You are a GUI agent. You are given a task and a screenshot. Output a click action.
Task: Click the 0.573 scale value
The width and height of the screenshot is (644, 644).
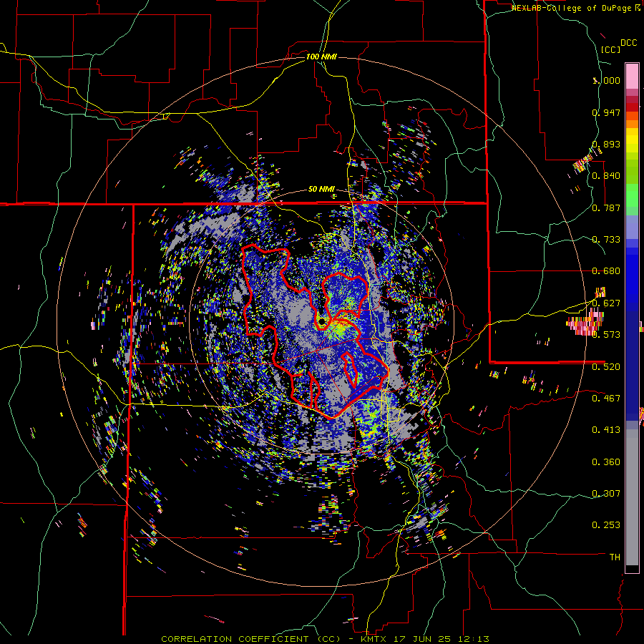point(606,335)
